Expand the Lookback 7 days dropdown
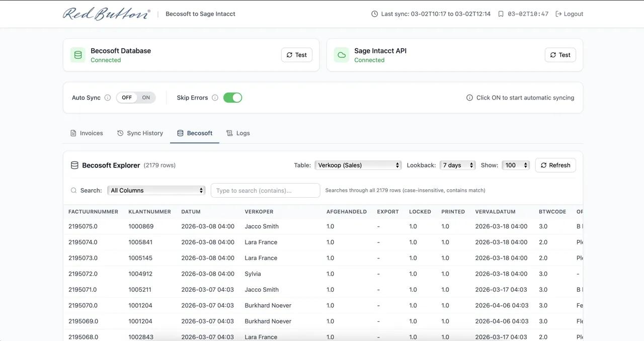 coord(457,165)
